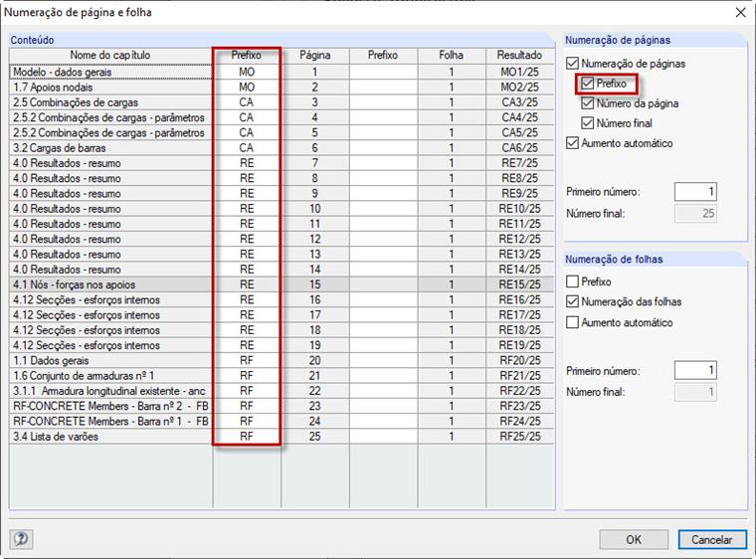The width and height of the screenshot is (756, 559).
Task: Click result cell RF20/25
Action: [519, 360]
